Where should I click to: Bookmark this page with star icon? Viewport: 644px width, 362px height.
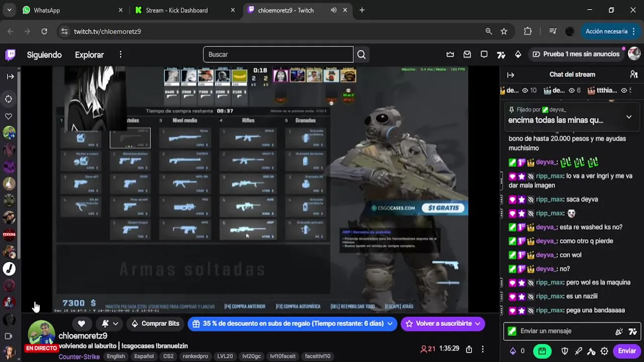point(504,31)
